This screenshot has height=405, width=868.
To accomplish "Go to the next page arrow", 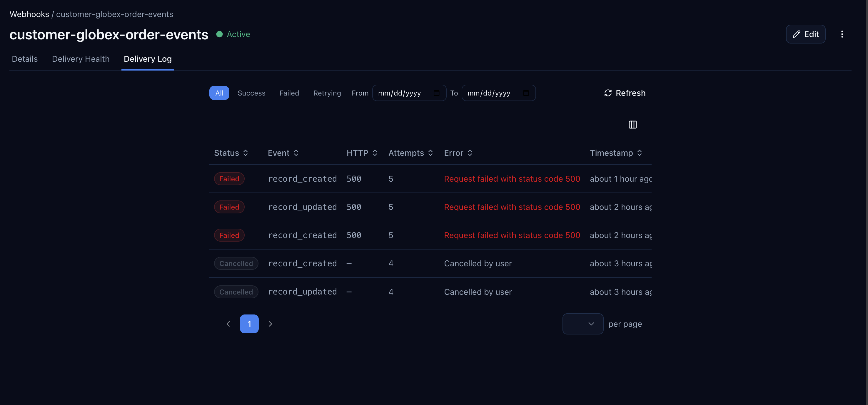I will [270, 324].
